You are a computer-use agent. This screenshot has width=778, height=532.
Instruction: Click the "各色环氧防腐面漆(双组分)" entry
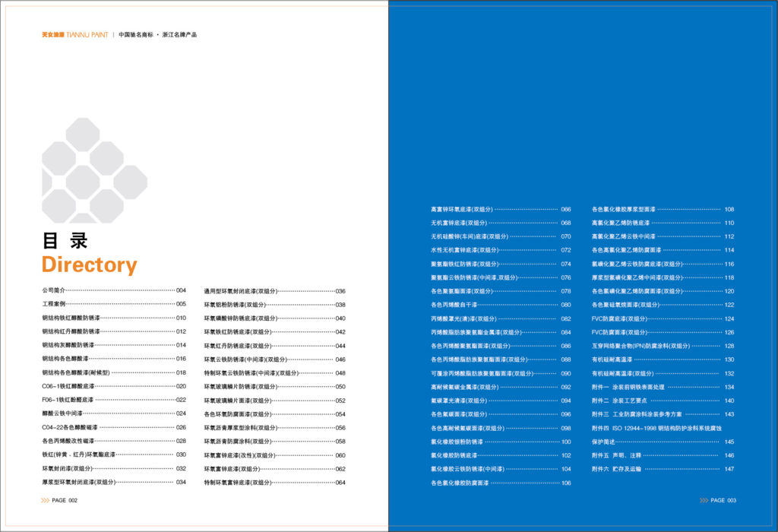point(275,414)
